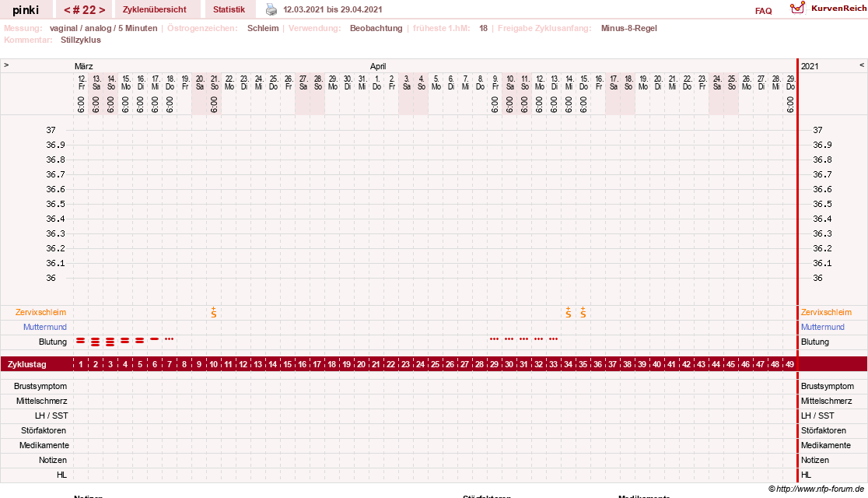Image resolution: width=868 pixels, height=498 pixels.
Task: Go to next cycle with right arrow
Action: point(102,10)
